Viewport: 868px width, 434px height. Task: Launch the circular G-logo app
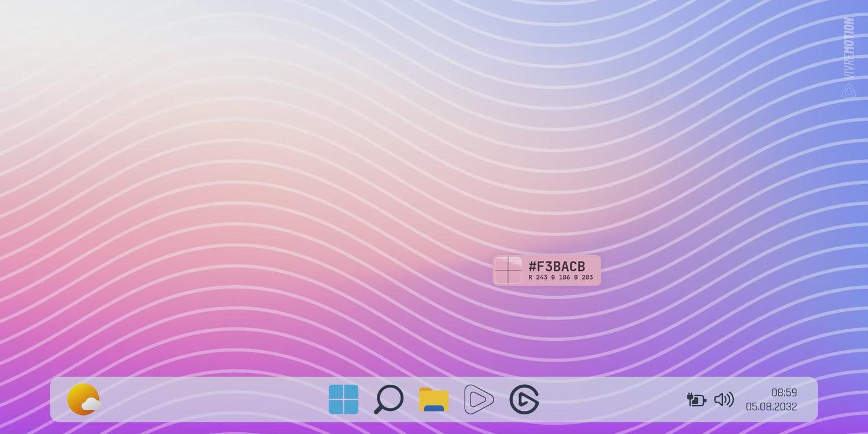coord(524,399)
